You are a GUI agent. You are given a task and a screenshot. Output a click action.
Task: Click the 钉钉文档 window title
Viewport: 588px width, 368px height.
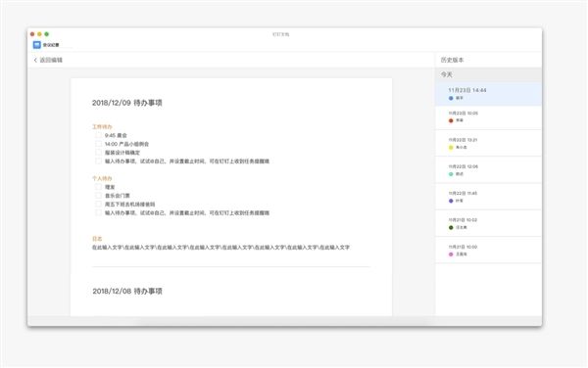click(x=280, y=34)
